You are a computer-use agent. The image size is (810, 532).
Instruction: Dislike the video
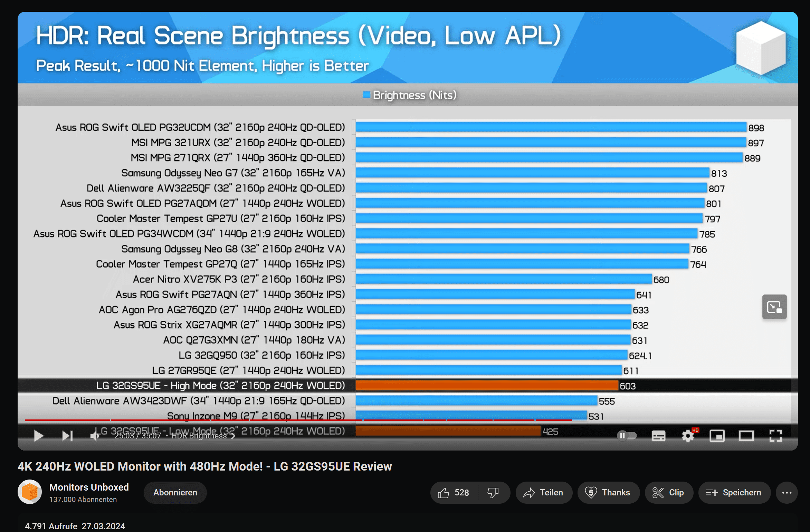pos(493,493)
